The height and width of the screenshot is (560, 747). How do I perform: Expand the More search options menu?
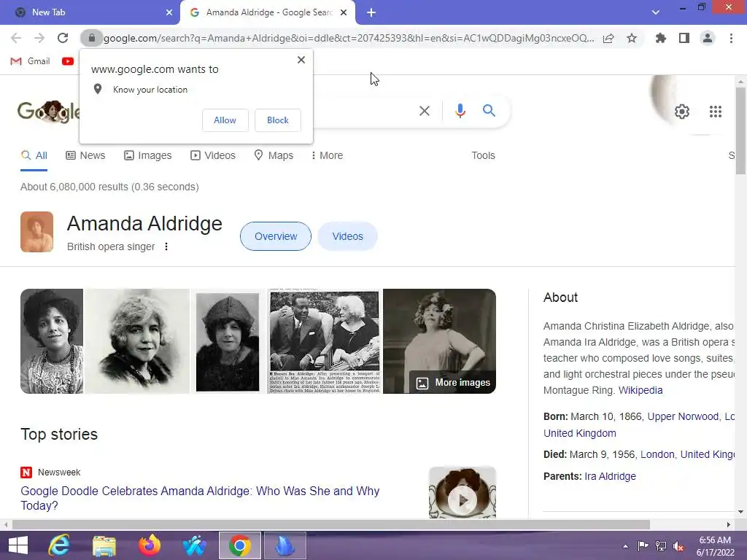coord(326,155)
